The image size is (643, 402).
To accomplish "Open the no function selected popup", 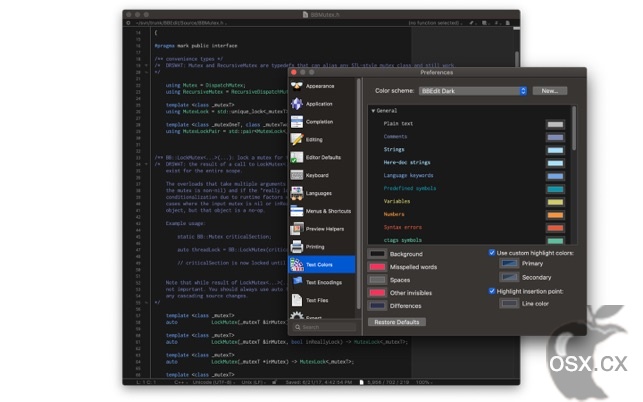I will tap(435, 23).
